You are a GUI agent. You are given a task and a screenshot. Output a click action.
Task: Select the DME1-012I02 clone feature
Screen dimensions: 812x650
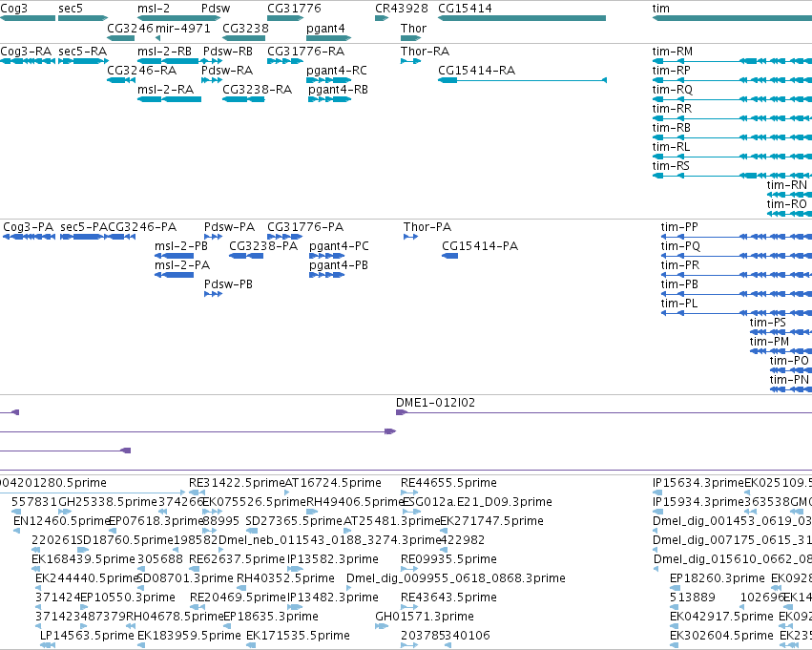pos(604,412)
